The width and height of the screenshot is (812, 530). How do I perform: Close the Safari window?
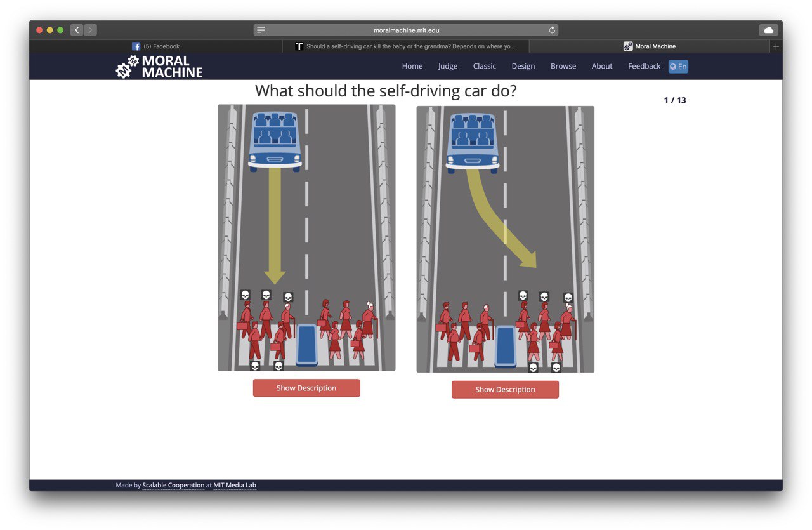coord(39,30)
